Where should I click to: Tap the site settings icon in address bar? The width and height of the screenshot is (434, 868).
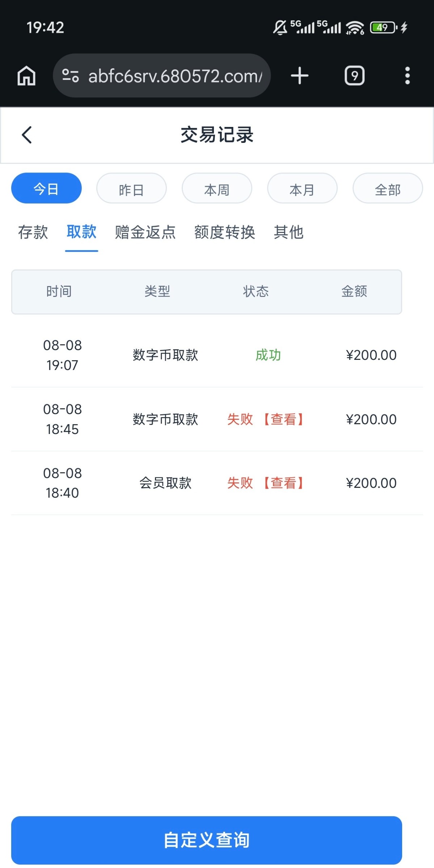coord(70,76)
